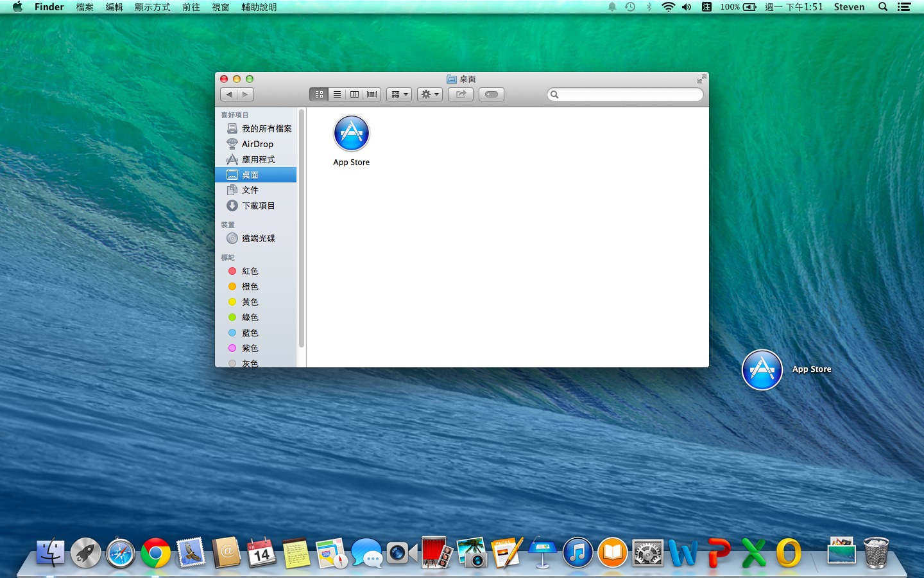The image size is (924, 578).
Task: Select the orange tag 橙色
Action: click(256, 286)
